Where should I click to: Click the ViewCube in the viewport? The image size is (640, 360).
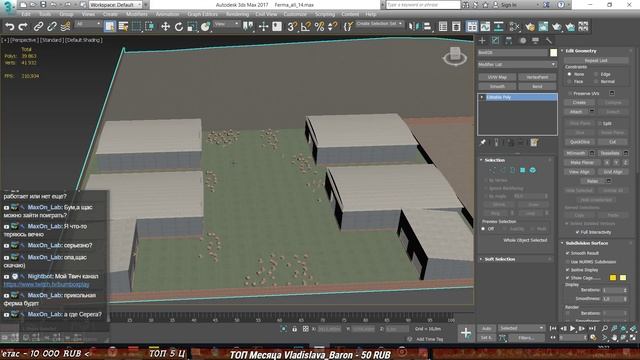click(x=455, y=56)
